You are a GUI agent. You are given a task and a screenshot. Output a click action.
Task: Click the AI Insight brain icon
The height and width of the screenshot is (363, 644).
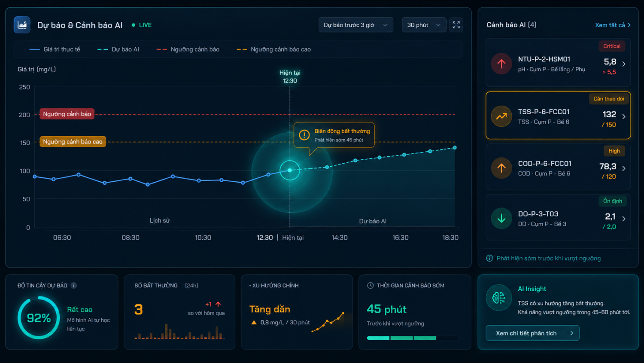(x=499, y=298)
